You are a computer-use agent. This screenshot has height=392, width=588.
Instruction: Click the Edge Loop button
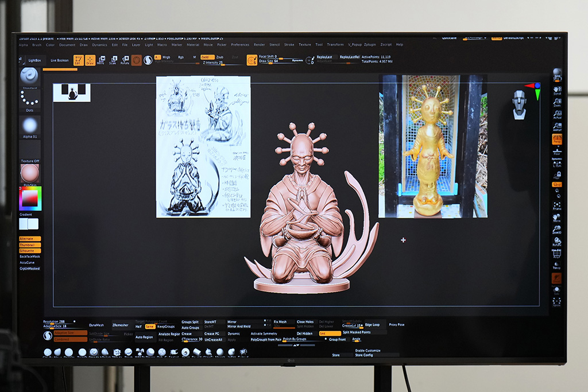pos(372,325)
